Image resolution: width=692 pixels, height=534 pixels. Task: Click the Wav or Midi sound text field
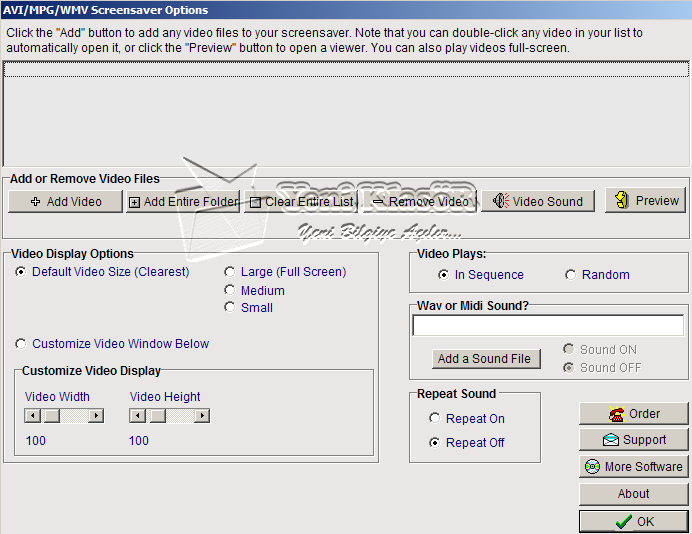click(547, 326)
